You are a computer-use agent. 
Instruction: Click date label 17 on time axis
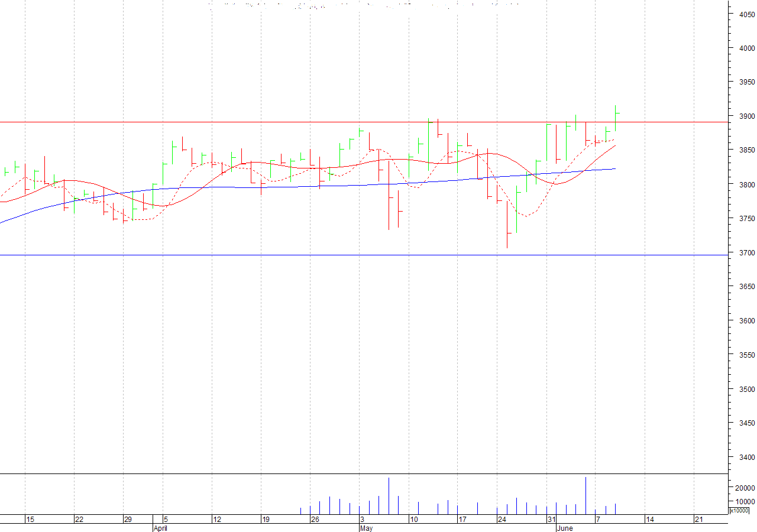coord(462,520)
